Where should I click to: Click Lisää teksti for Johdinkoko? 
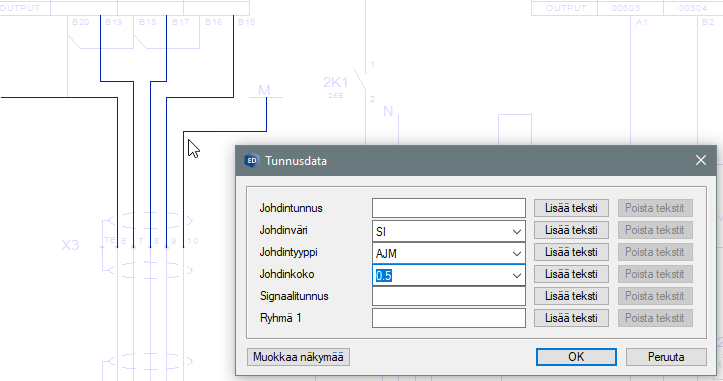pos(571,274)
